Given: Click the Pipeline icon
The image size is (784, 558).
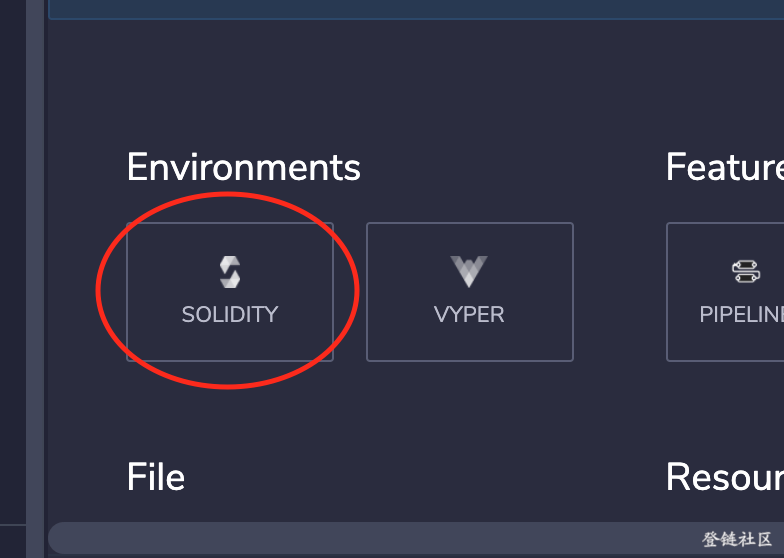Looking at the screenshot, I should (x=746, y=272).
